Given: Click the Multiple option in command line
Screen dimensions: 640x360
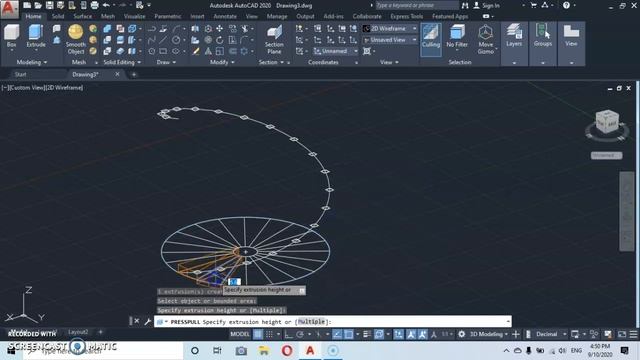Looking at the screenshot, I should 311,322.
